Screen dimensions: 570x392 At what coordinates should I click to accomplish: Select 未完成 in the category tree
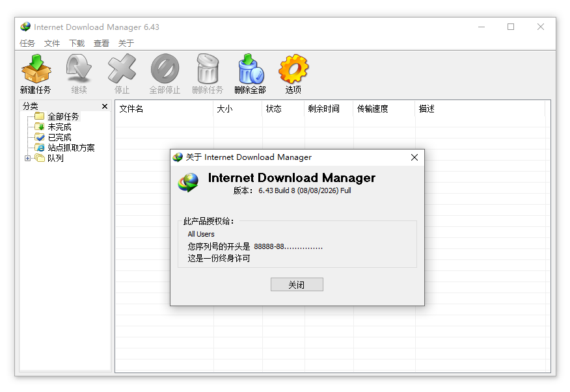pos(59,127)
